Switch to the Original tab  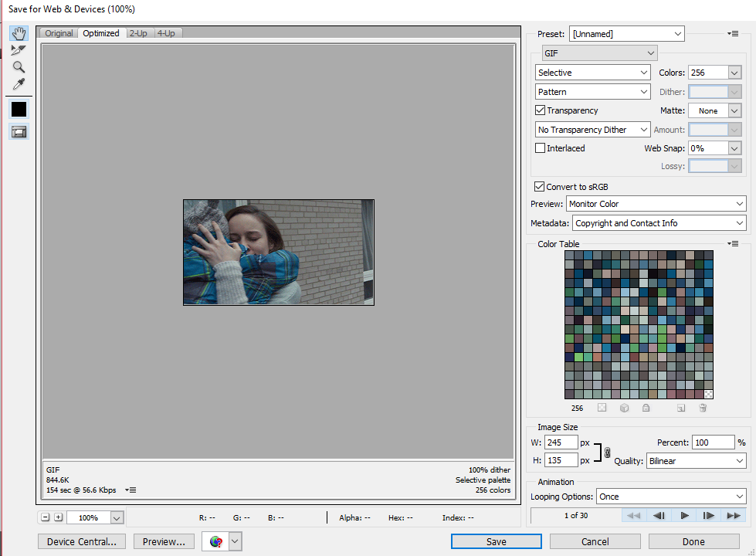59,33
